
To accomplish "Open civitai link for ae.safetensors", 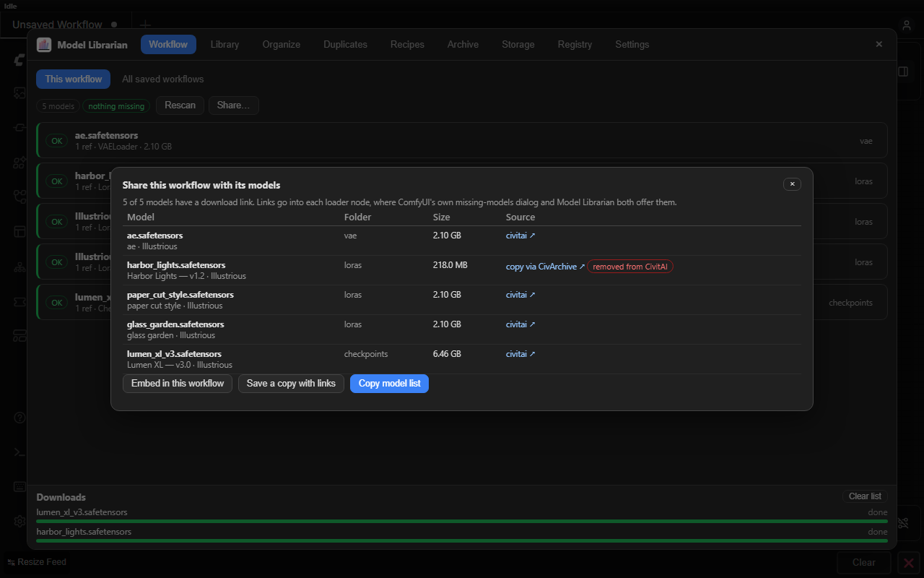I will click(x=520, y=236).
